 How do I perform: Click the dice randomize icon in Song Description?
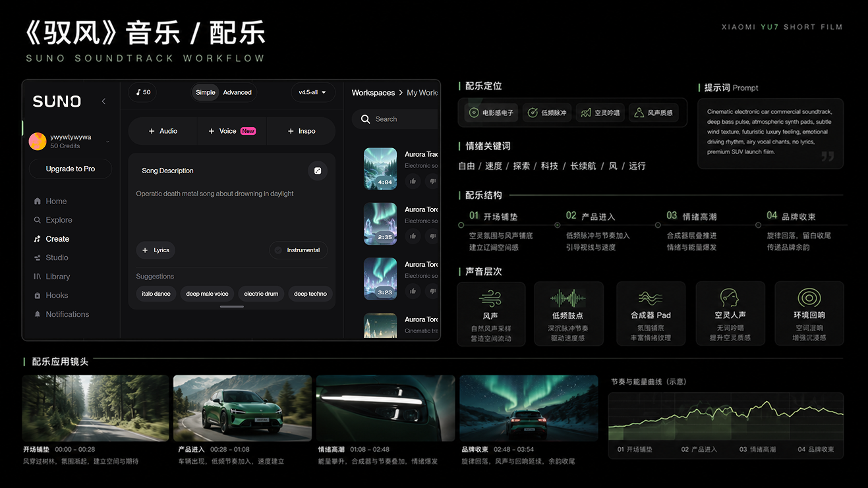[318, 171]
